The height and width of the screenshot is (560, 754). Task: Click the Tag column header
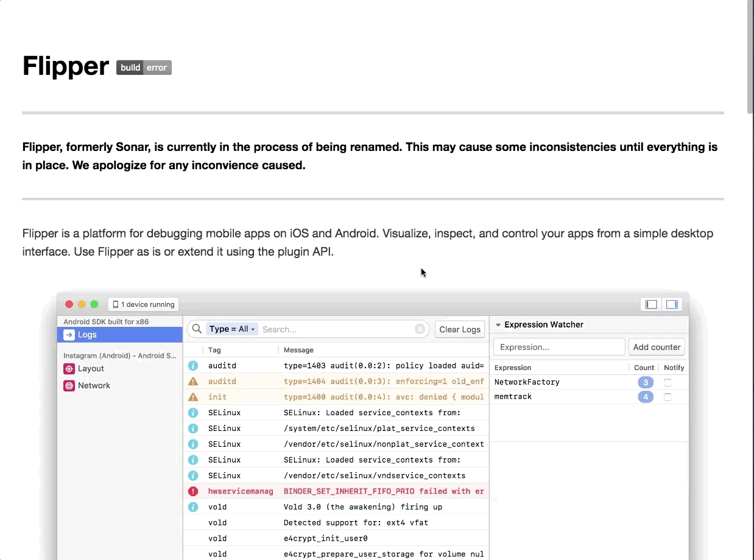click(x=214, y=350)
